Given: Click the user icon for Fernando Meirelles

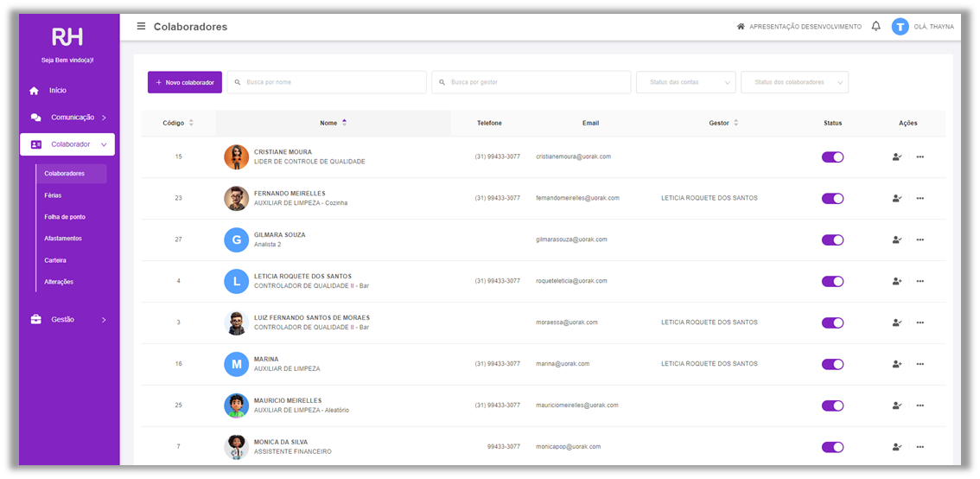Looking at the screenshot, I should [x=897, y=198].
